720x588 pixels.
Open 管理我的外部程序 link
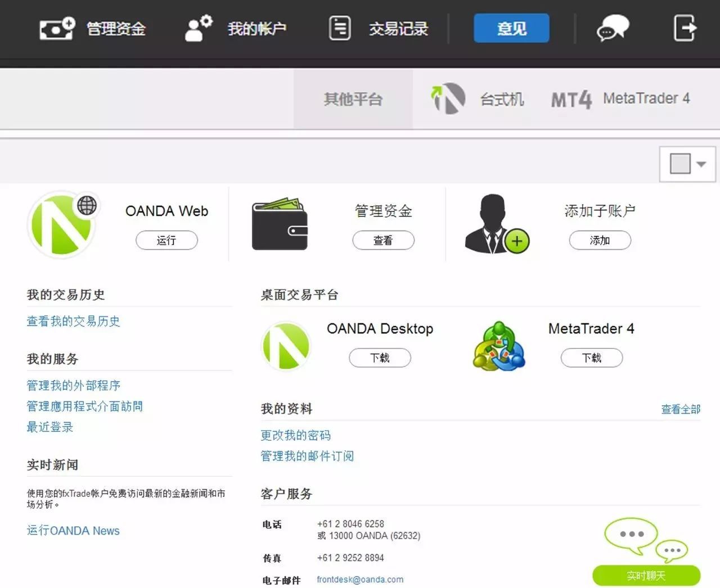tap(73, 385)
